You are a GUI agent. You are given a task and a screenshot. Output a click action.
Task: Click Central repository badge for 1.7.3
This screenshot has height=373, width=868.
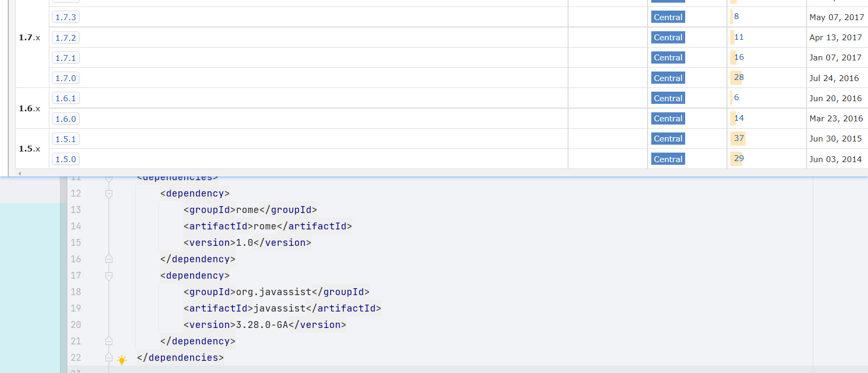(x=668, y=17)
